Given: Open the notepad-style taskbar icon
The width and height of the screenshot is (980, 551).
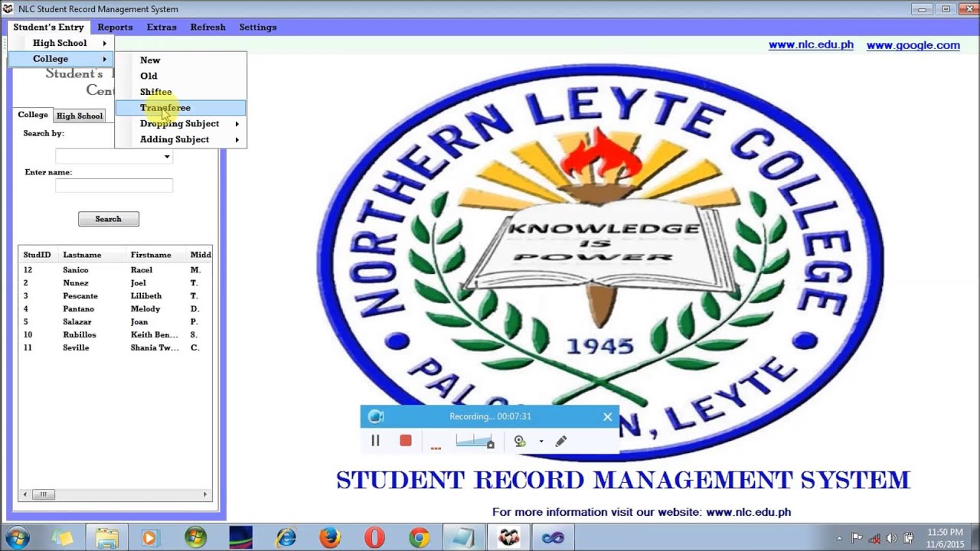Looking at the screenshot, I should pyautogui.click(x=463, y=538).
